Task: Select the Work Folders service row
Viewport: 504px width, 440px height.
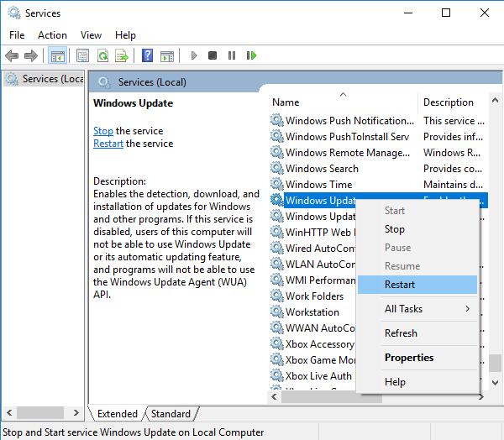Action: point(312,296)
